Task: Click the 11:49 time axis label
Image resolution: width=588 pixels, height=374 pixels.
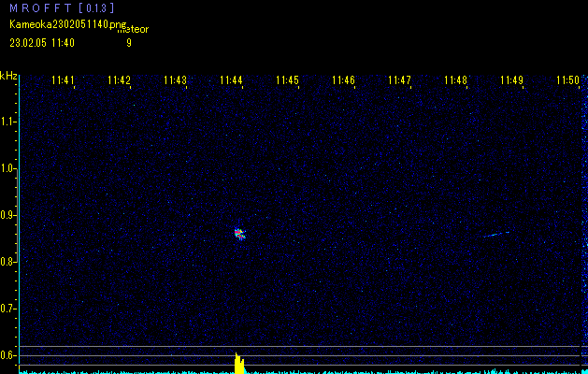Action: coord(511,79)
